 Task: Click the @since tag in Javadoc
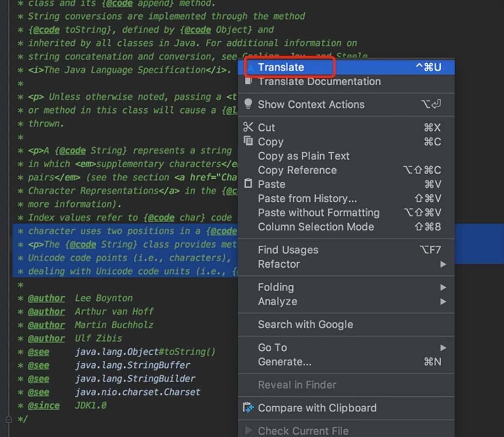point(44,405)
